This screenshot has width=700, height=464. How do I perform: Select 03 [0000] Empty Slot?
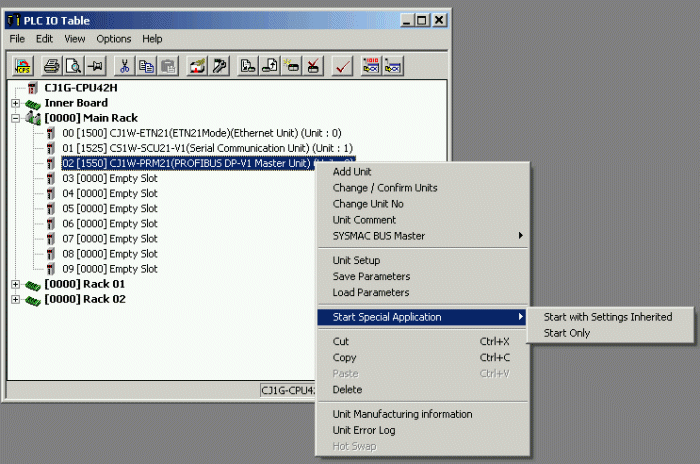(x=110, y=178)
